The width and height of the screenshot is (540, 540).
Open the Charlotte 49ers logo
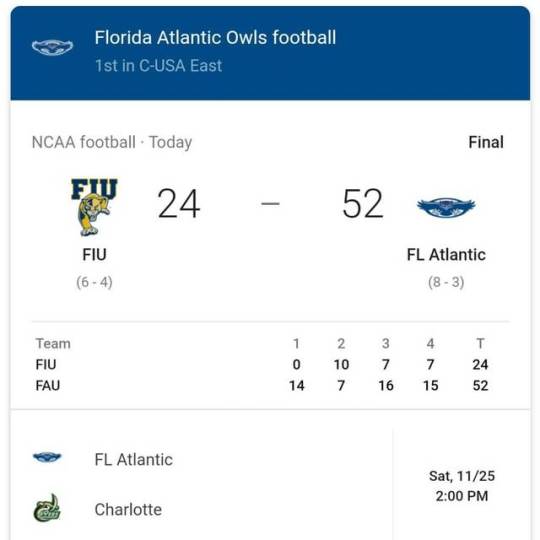pyautogui.click(x=47, y=508)
